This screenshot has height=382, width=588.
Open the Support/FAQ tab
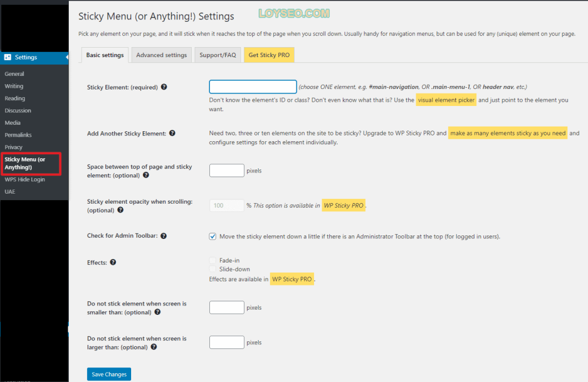tap(218, 55)
